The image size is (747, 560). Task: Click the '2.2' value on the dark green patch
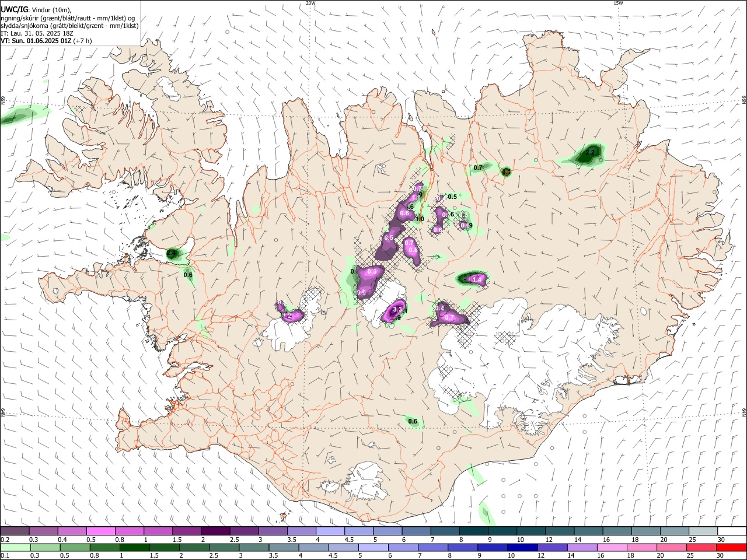point(590,152)
